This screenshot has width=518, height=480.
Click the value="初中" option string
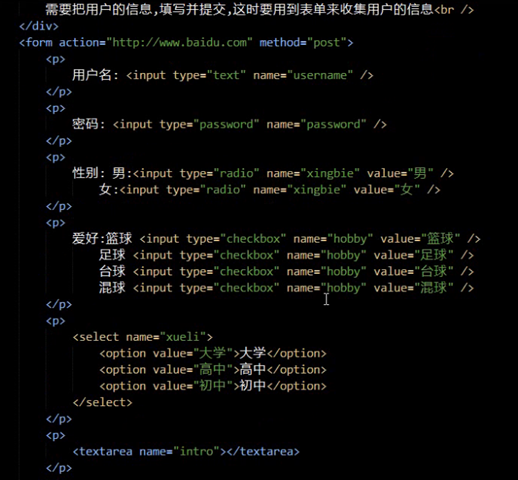213,386
